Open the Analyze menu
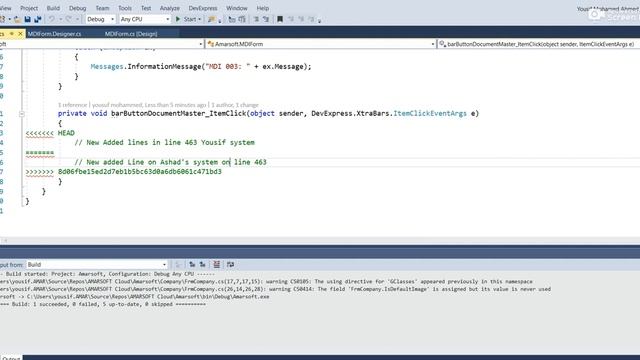 point(170,8)
